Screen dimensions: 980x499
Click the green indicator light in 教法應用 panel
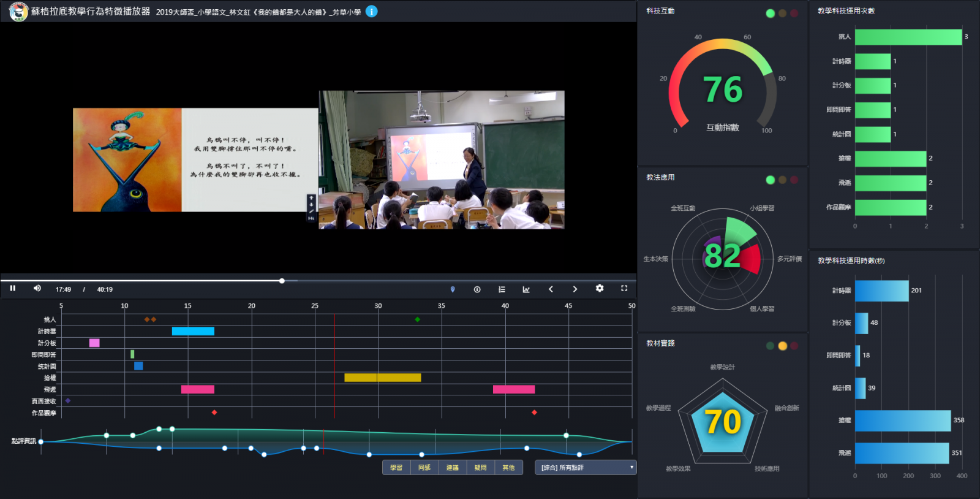tap(771, 180)
